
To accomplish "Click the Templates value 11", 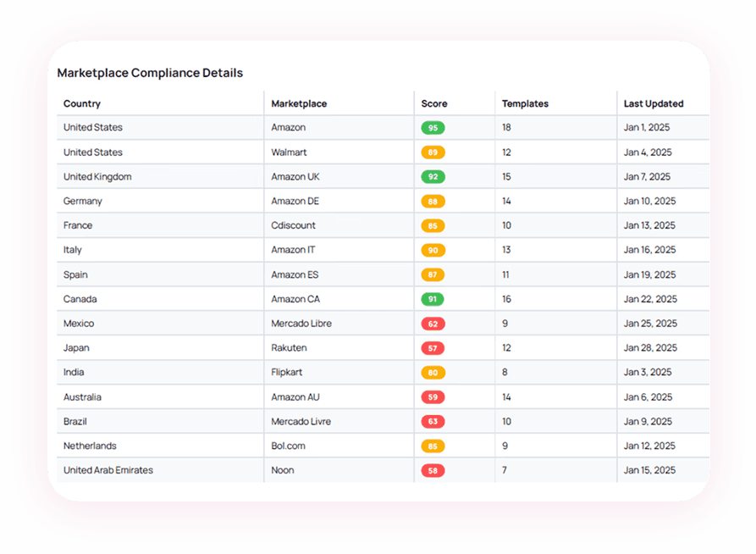I will [505, 274].
